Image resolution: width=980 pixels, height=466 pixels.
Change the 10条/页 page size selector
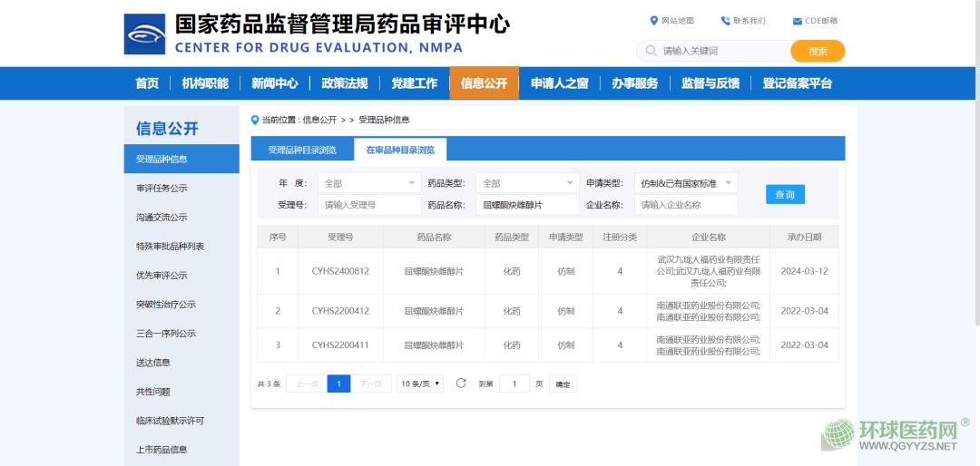tap(421, 383)
